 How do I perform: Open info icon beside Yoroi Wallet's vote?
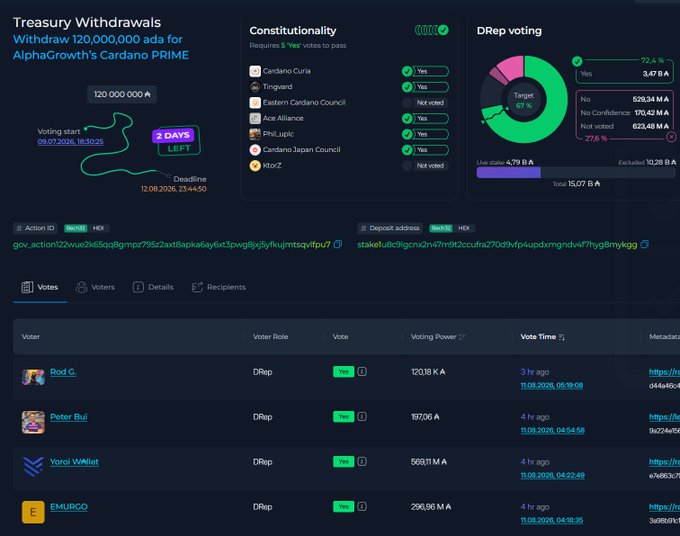(x=362, y=462)
